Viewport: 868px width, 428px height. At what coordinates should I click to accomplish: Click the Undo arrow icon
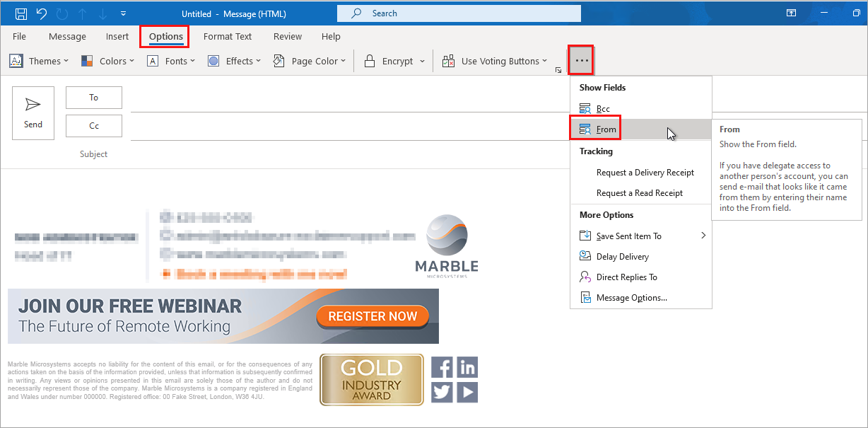[x=41, y=13]
